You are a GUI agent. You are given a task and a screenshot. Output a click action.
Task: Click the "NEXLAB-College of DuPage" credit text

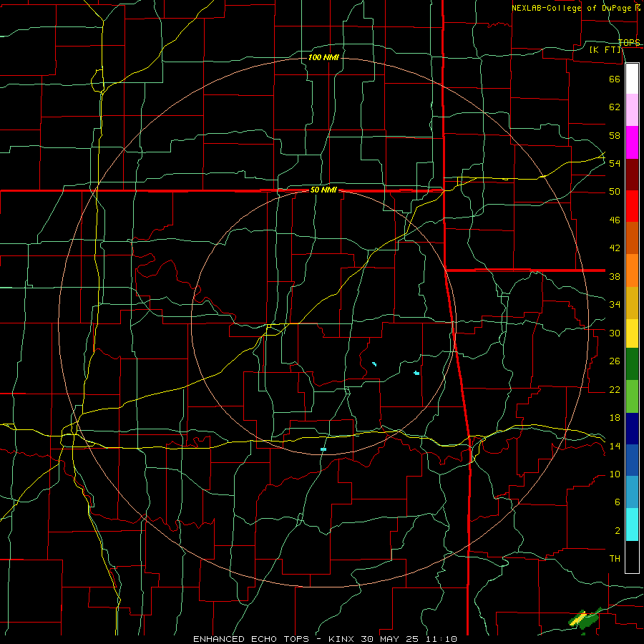[x=572, y=8]
